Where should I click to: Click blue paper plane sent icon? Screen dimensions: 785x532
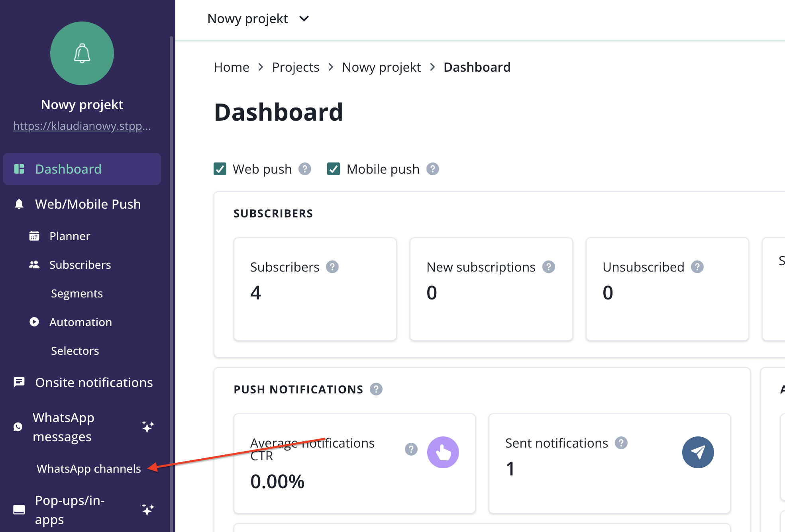tap(698, 452)
